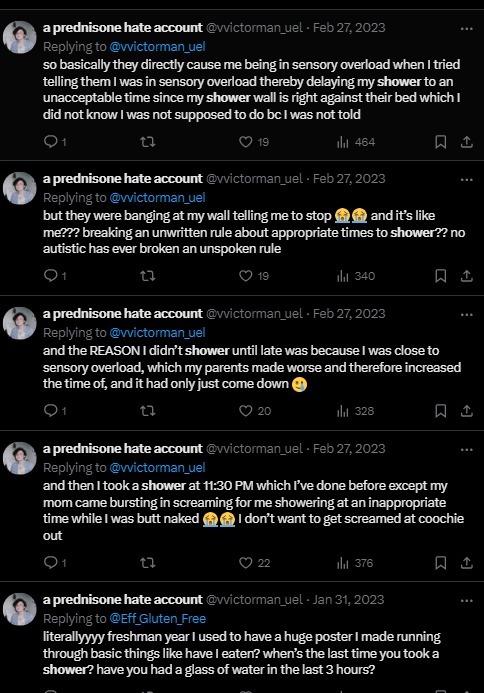Screen dimensions: 484x693
Task: Like the tweet with 22 likes
Action: tap(254, 563)
